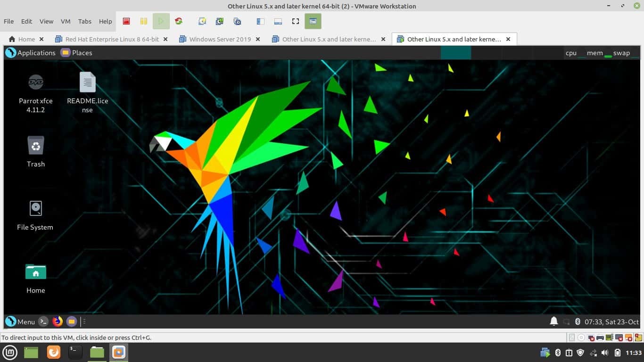Open Parrot Applications menu
Viewport: 644px width, 362px height.
pos(31,53)
